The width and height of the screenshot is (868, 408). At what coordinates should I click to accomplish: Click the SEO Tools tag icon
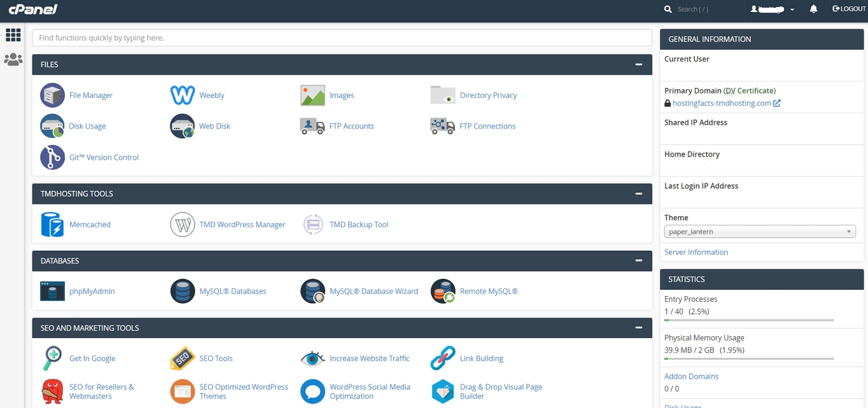[x=183, y=358]
